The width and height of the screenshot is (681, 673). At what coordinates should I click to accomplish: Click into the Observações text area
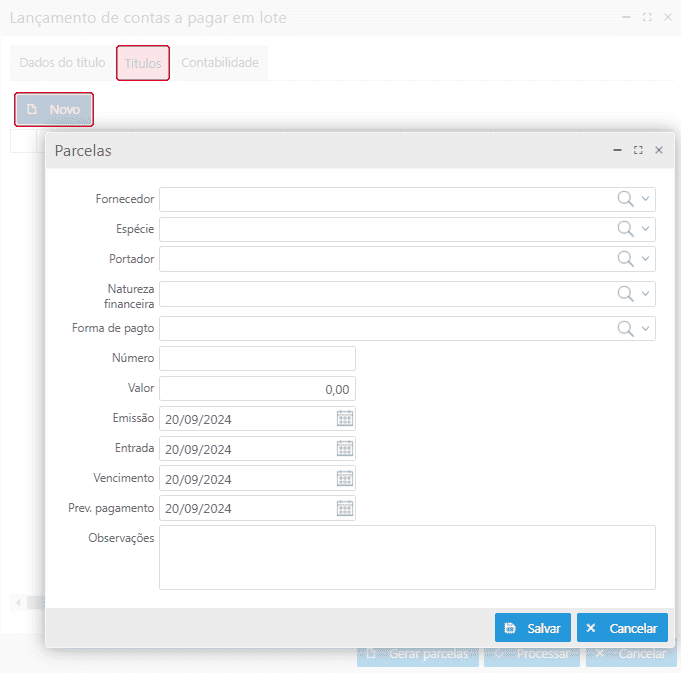click(x=407, y=557)
